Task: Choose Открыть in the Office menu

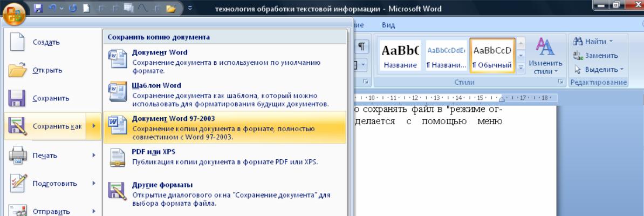Action: click(x=52, y=70)
